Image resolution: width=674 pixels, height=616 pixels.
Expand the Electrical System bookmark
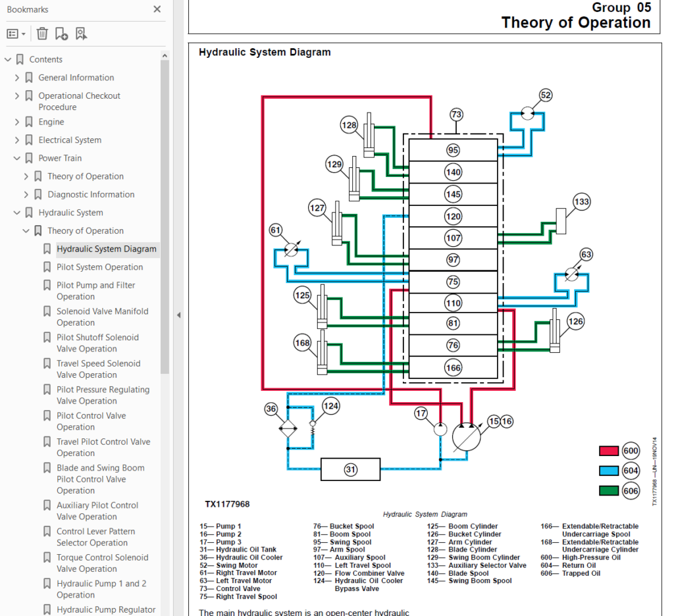[x=16, y=140]
